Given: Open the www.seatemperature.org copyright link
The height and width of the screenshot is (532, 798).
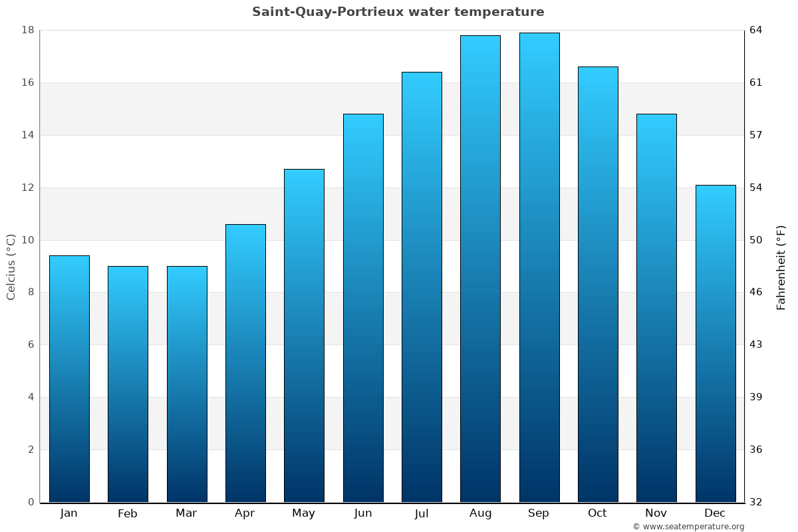Looking at the screenshot, I should coord(688,527).
